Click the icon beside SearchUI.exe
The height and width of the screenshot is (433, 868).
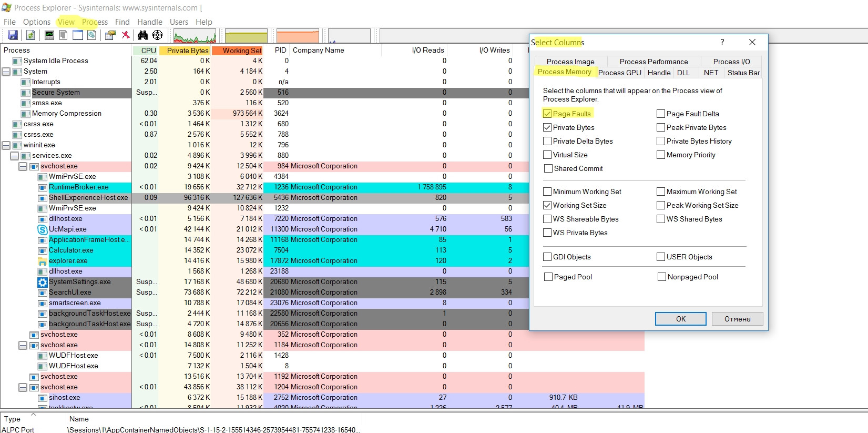[x=43, y=293]
